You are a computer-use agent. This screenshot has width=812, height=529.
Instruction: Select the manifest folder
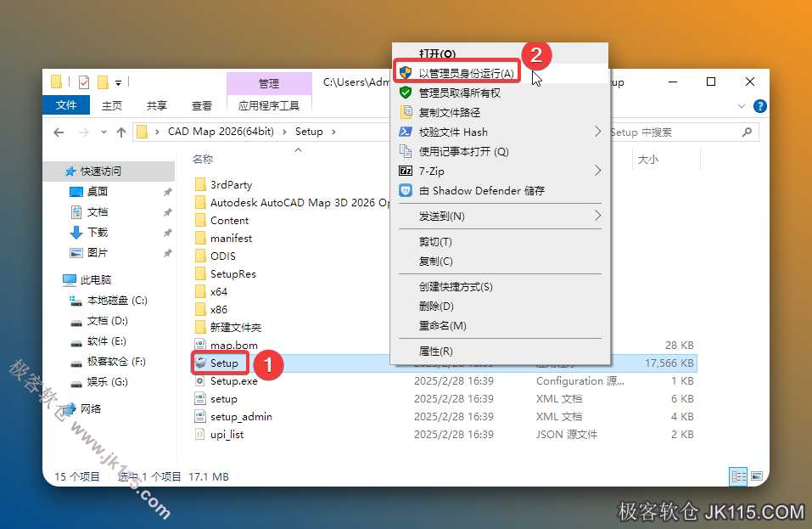point(231,239)
